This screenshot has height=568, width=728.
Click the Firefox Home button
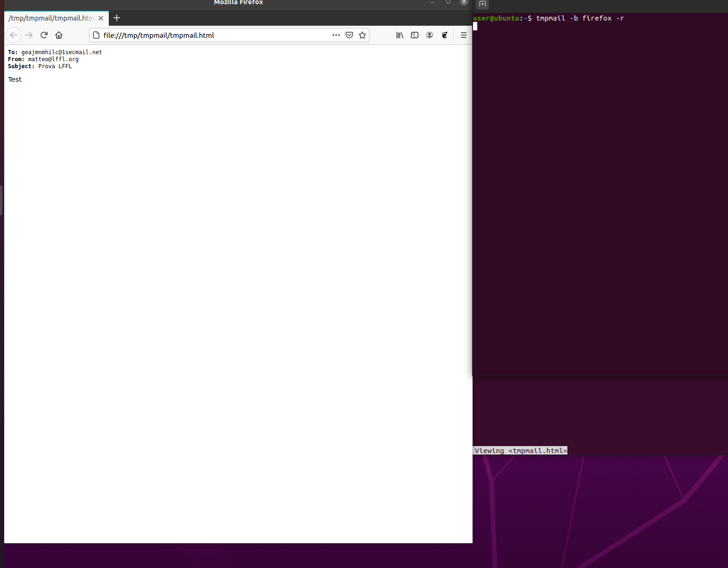pyautogui.click(x=59, y=35)
